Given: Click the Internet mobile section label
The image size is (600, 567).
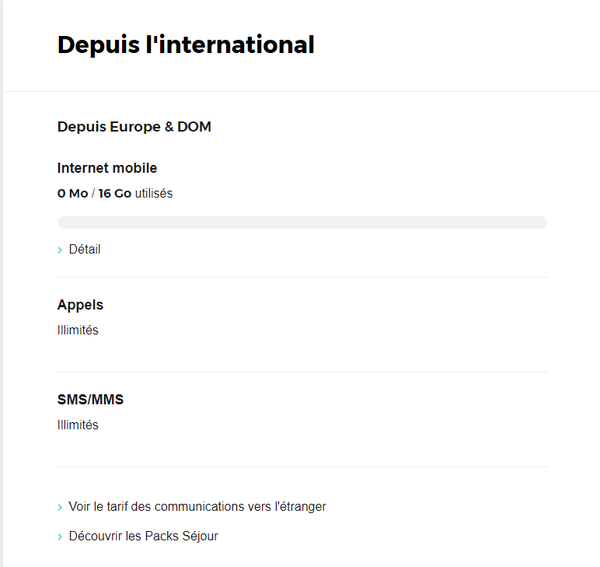Looking at the screenshot, I should click(x=107, y=168).
